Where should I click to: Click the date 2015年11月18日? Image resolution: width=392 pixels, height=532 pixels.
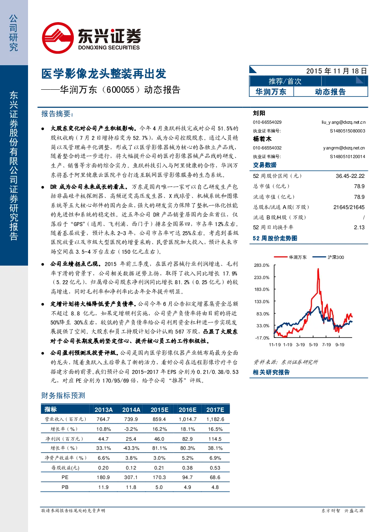[337, 71]
